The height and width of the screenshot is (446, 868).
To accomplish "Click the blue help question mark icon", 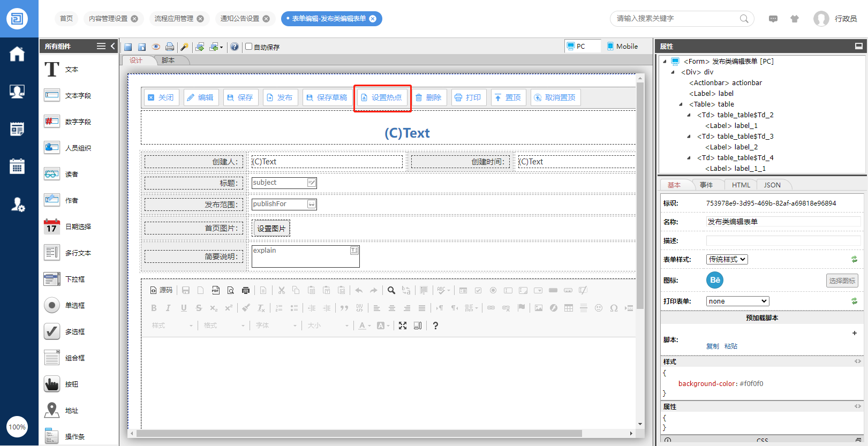I will [235, 47].
